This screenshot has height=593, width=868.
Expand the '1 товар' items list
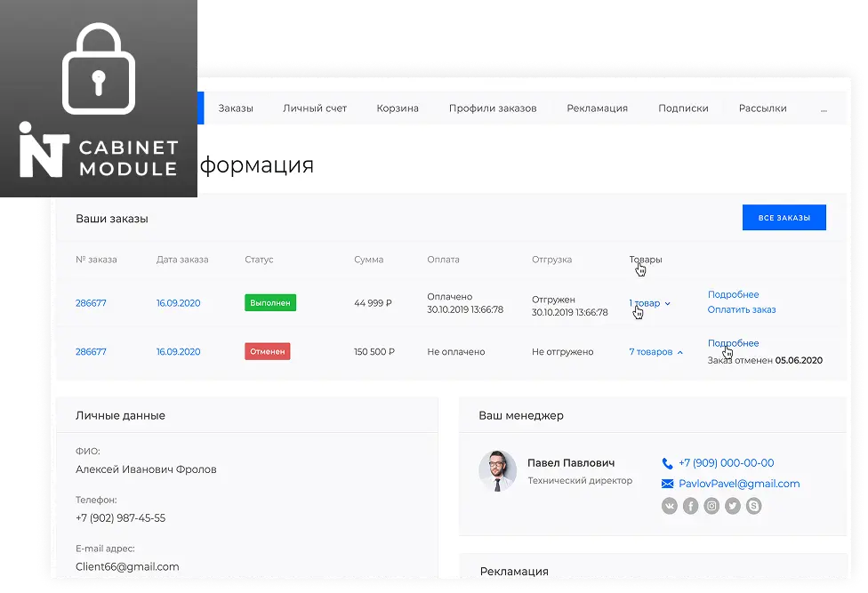pyautogui.click(x=649, y=303)
